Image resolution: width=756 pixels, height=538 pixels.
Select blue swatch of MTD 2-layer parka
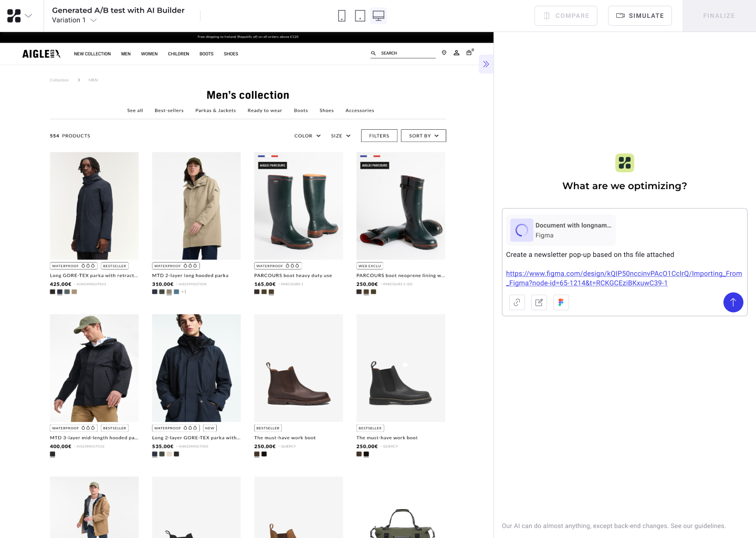(x=176, y=292)
